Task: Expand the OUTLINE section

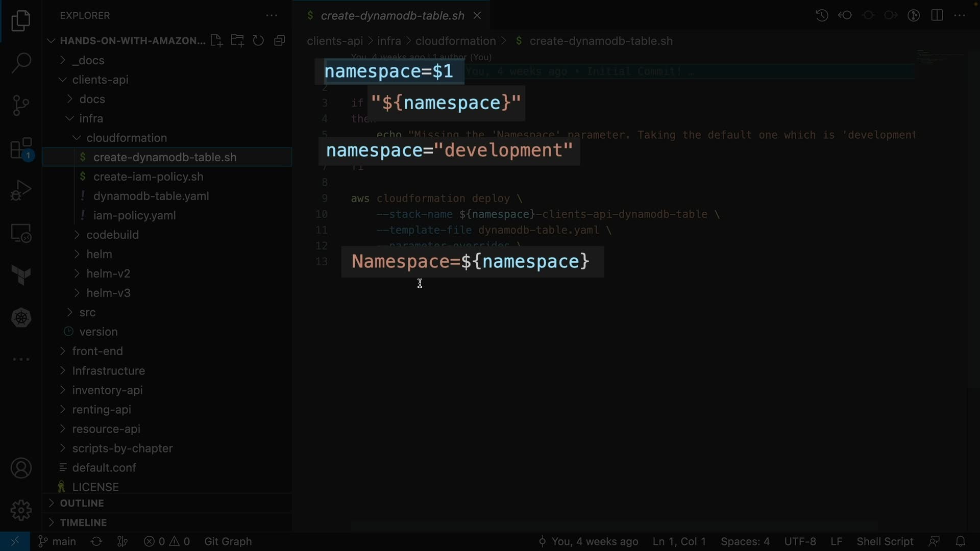Action: [x=82, y=503]
